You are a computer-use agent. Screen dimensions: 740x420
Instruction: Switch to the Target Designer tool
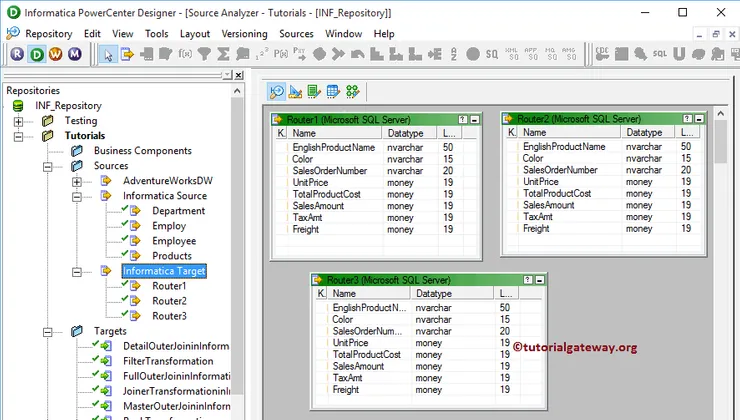pos(295,91)
